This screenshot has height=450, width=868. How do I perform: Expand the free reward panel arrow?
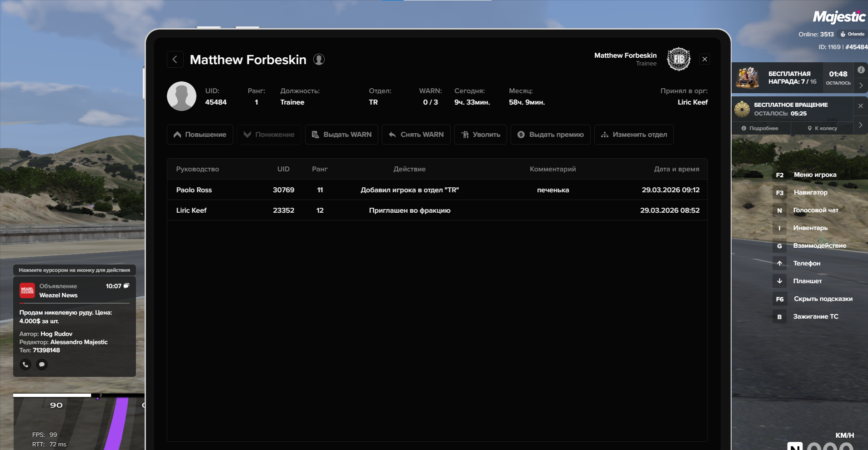click(861, 85)
